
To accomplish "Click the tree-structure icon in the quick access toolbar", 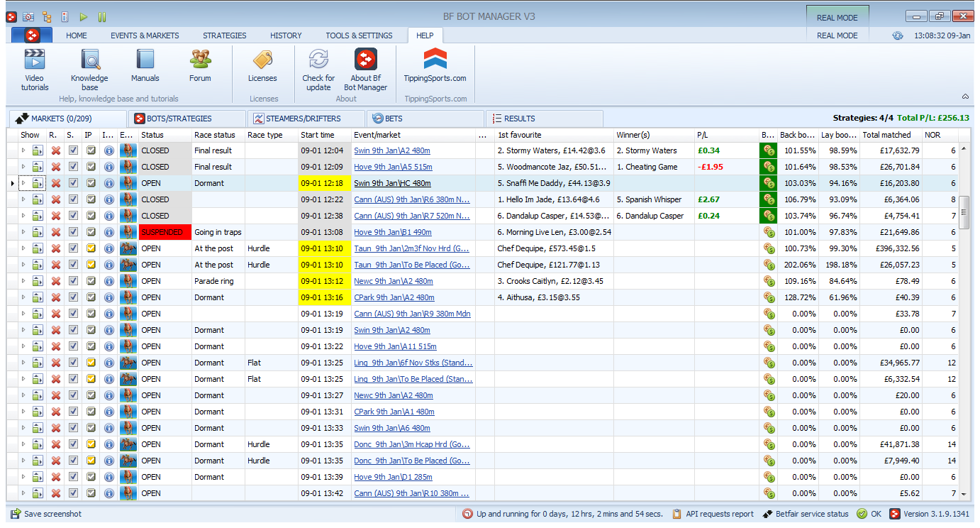I will pyautogui.click(x=47, y=16).
